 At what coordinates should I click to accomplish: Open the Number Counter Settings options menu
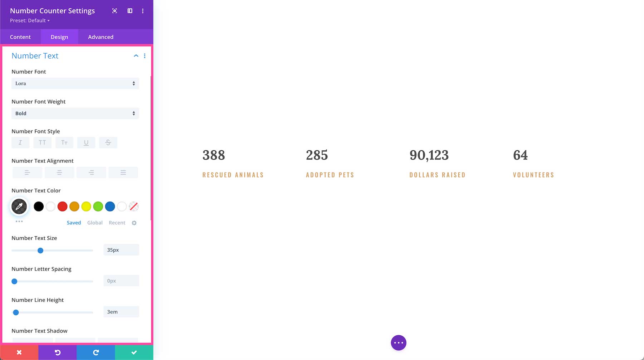coord(143,11)
